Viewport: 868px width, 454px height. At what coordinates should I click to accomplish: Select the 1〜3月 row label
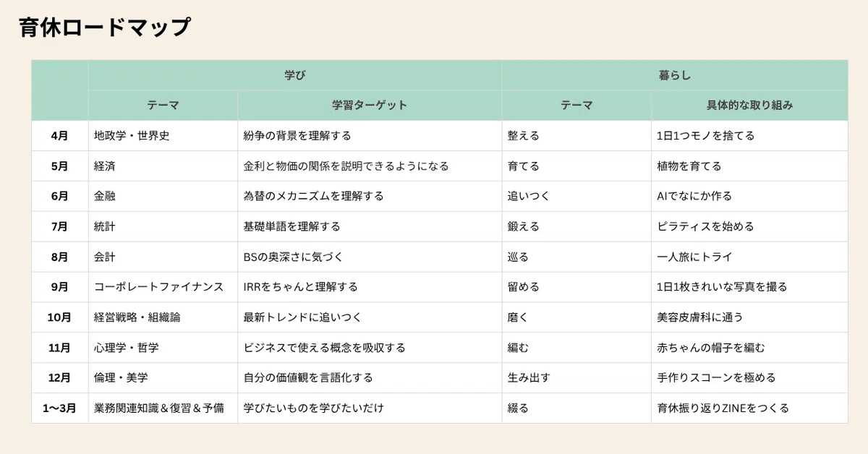click(x=60, y=408)
